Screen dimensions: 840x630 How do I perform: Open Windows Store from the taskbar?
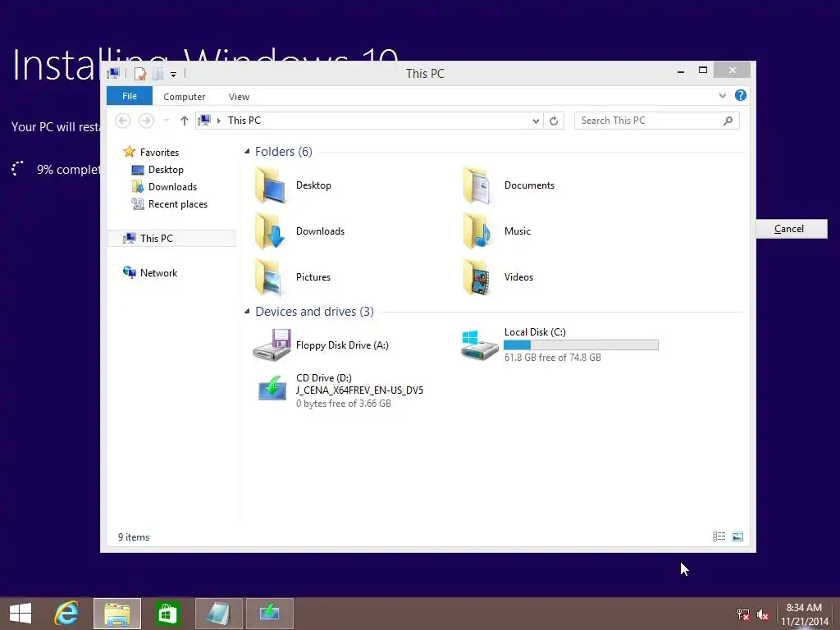coord(167,614)
